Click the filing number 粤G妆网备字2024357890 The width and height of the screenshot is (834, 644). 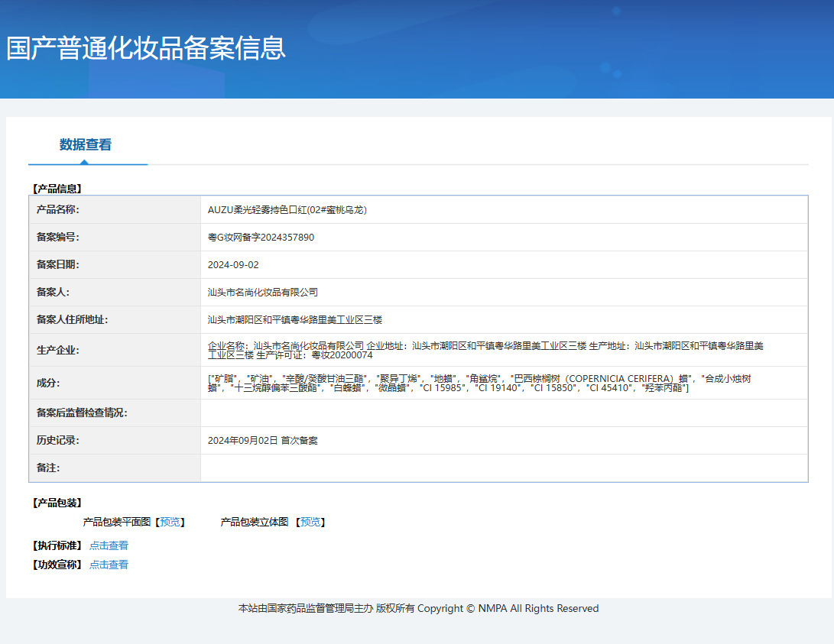point(261,237)
